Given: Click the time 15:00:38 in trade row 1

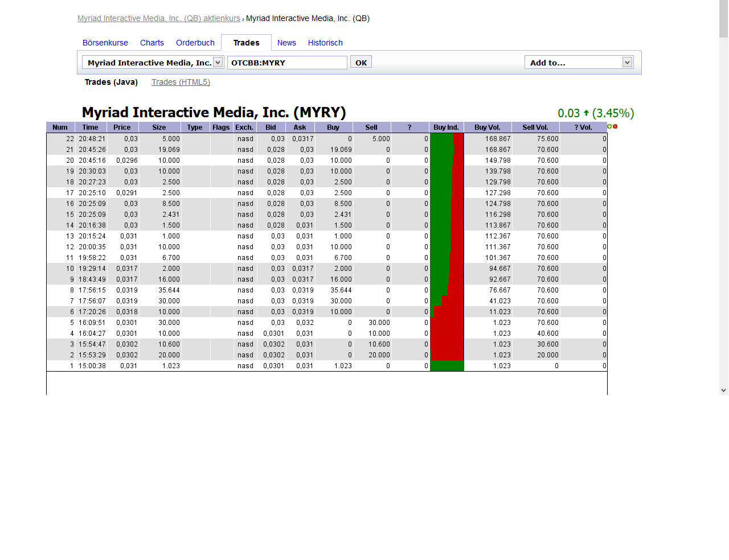Looking at the screenshot, I should (92, 366).
